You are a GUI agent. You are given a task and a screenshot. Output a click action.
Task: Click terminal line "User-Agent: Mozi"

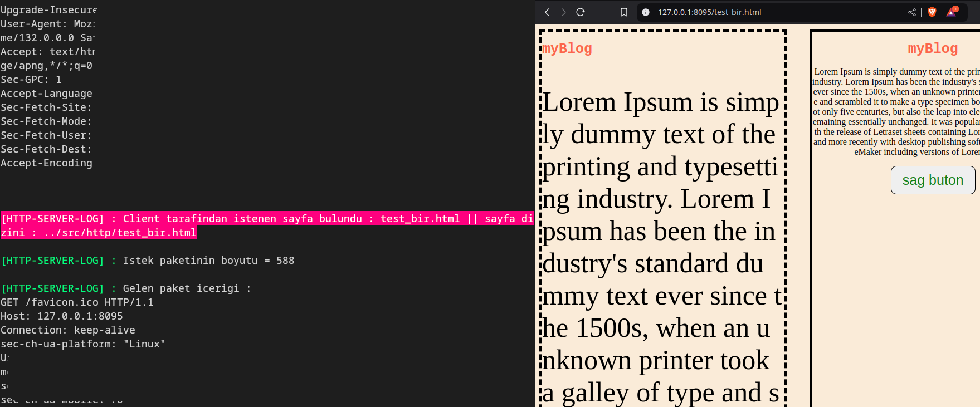(x=48, y=24)
